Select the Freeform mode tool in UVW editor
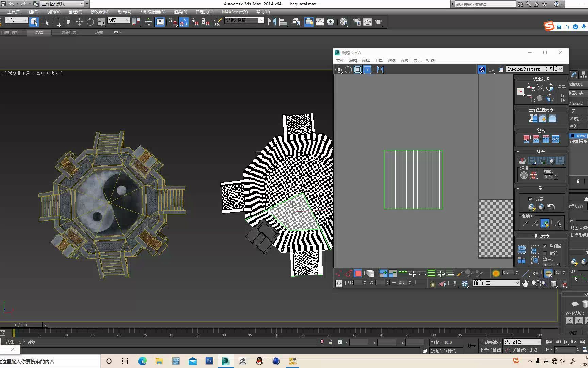This screenshot has height=368, width=588. 367,70
